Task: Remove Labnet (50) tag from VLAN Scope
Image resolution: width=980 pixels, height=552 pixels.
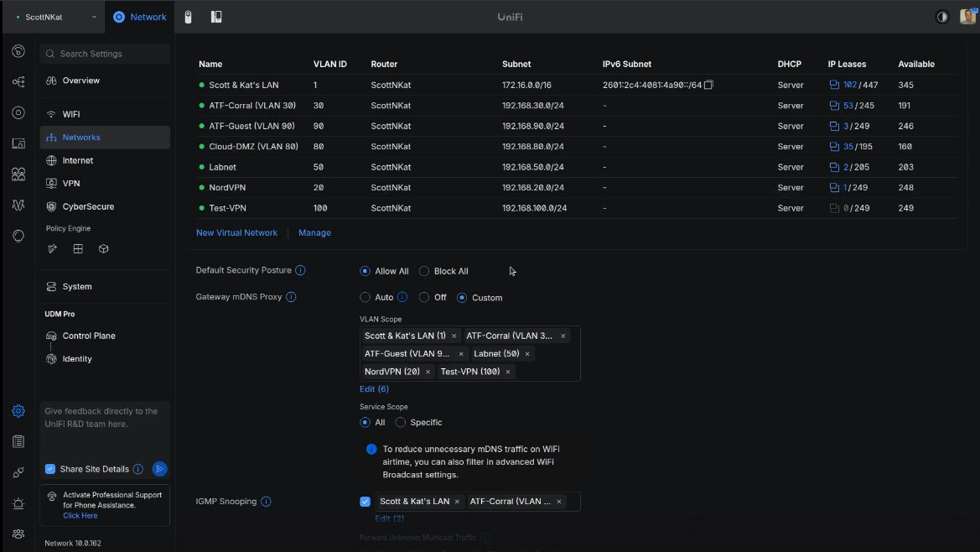Action: tap(527, 354)
